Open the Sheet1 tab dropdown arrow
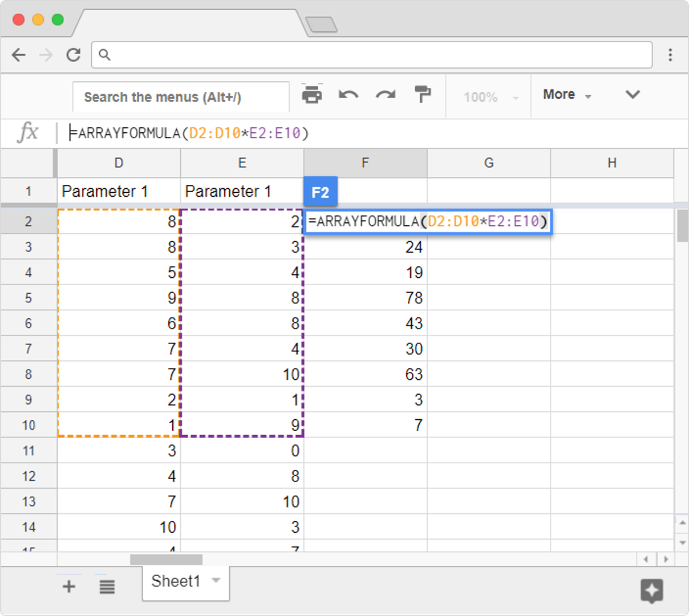Screen dimensions: 689x616 [x=216, y=581]
